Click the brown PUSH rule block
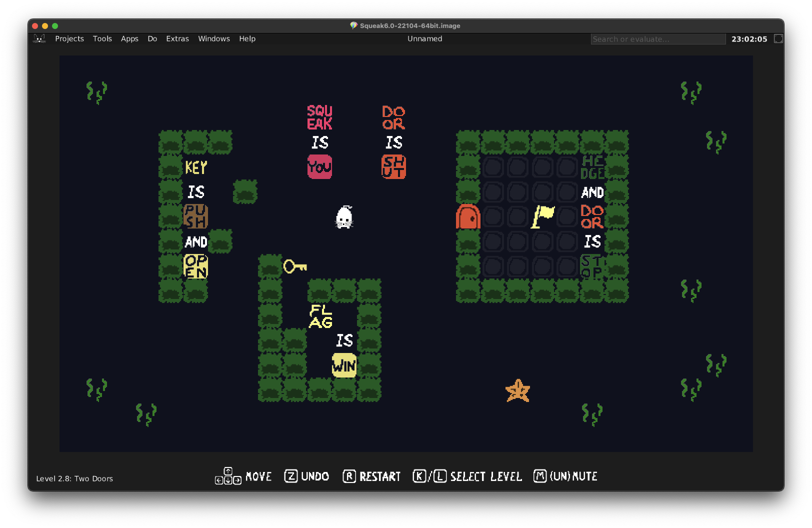The image size is (812, 528). click(195, 217)
